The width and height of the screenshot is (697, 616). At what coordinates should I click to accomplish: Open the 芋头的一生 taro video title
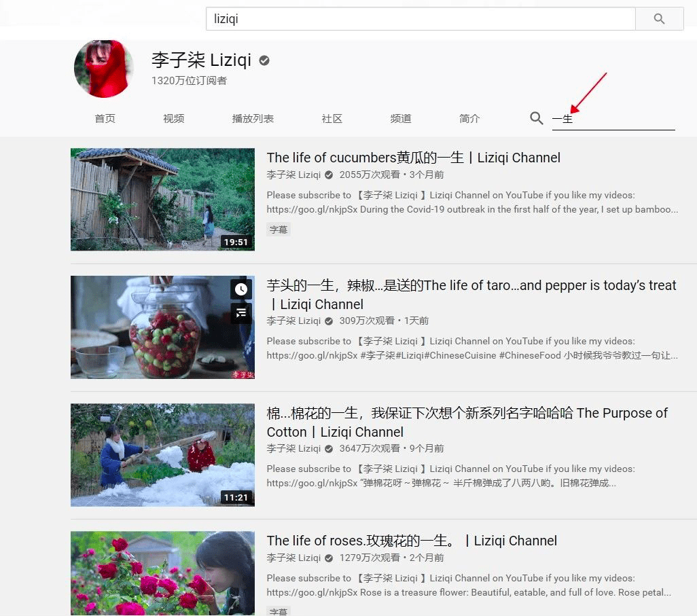pos(471,295)
